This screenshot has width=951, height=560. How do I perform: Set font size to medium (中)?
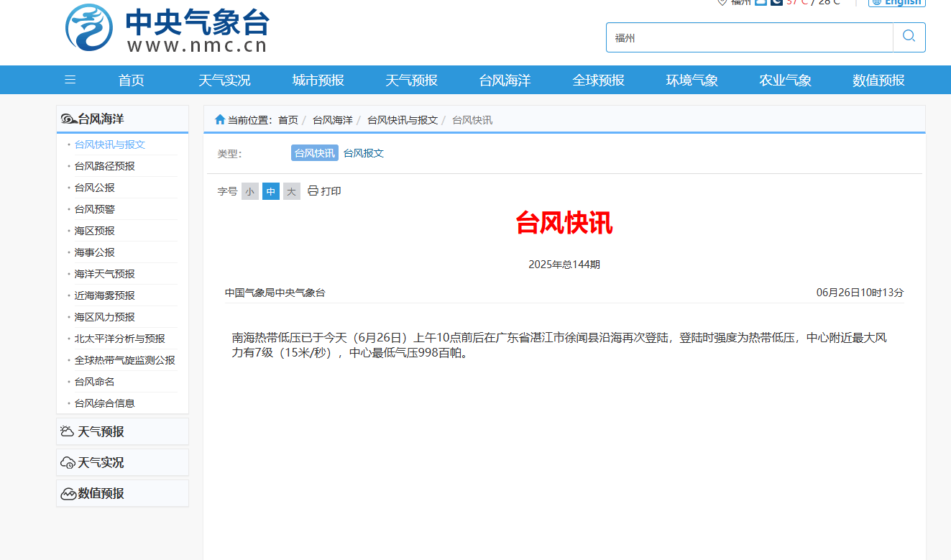point(270,191)
